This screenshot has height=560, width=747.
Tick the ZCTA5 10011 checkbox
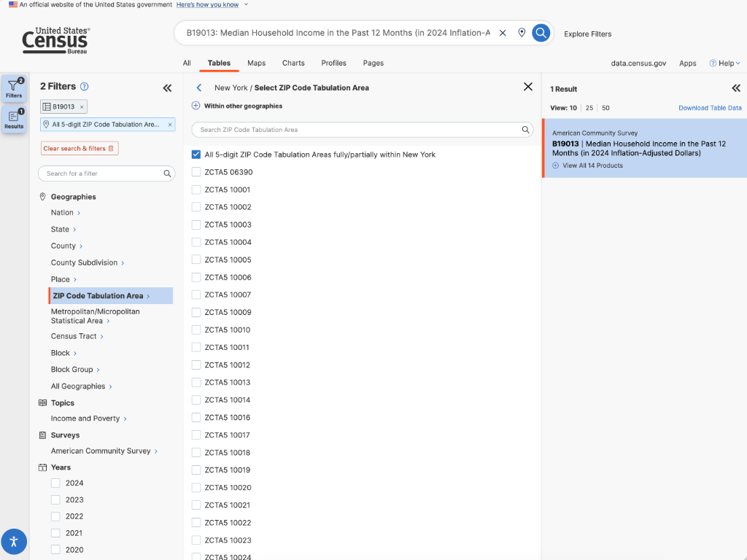[x=196, y=347]
